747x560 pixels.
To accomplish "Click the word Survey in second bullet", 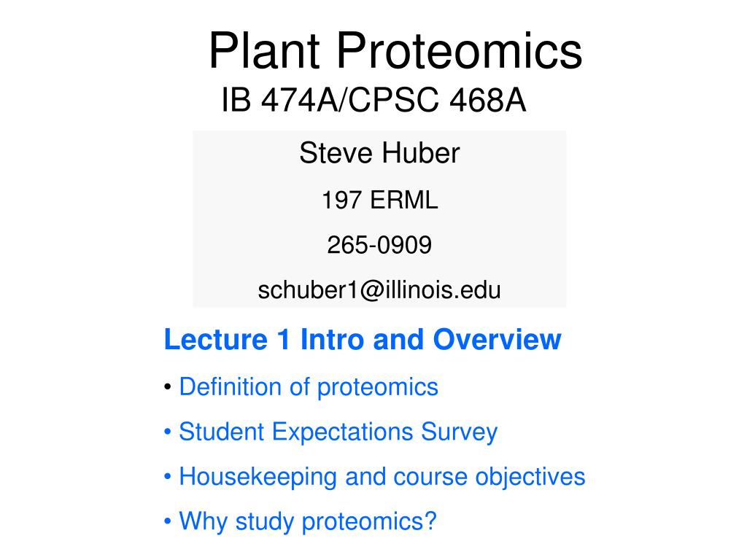I will click(460, 432).
